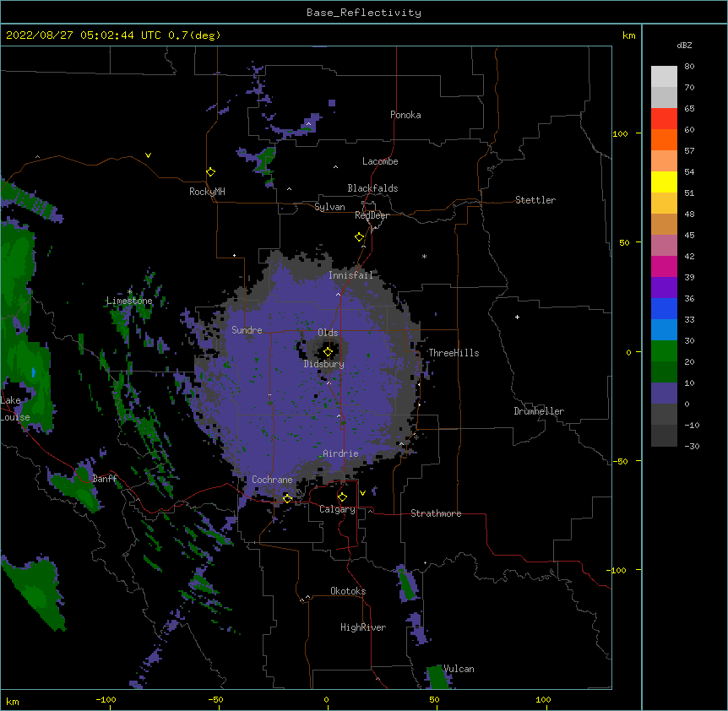The image size is (728, 711).
Task: Click the light gray 80 dBZ legend color
Action: pos(664,77)
